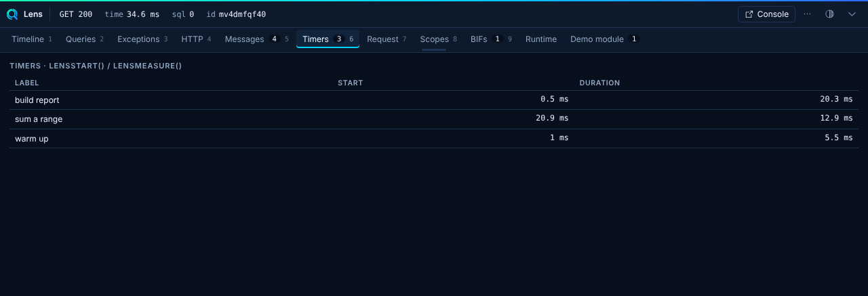
Task: Click the request id mv4dmfqf40
Action: coord(236,14)
